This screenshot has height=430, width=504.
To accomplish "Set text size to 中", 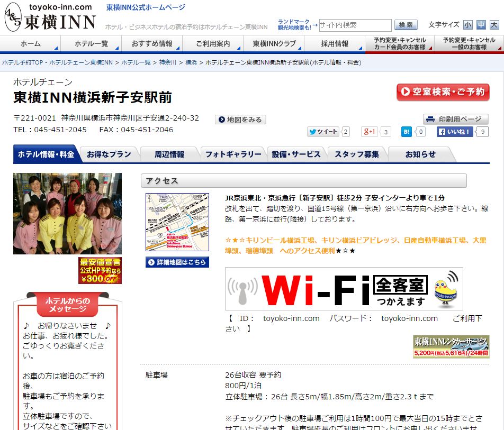I will [x=481, y=25].
